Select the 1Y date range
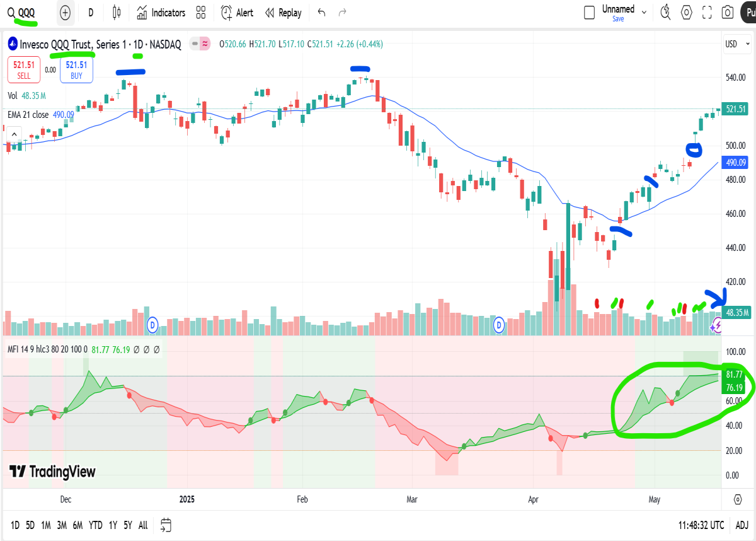Viewport: 756px width, 541px height. pos(113,525)
